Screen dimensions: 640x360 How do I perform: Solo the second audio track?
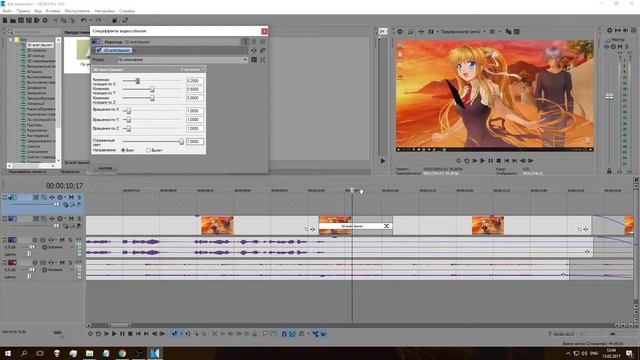pos(70,262)
